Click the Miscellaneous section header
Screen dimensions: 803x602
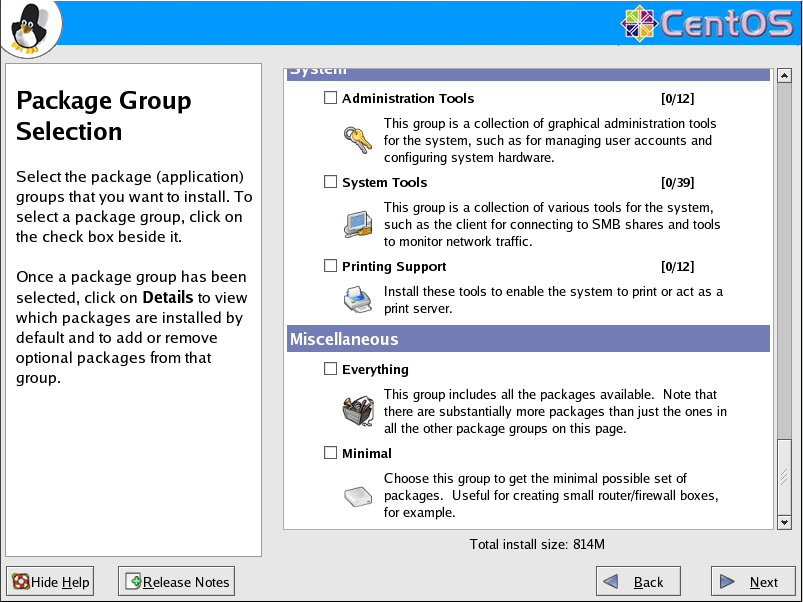(528, 339)
